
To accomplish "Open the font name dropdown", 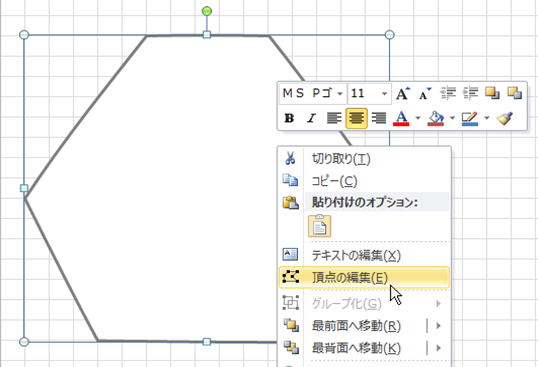I will point(340,93).
